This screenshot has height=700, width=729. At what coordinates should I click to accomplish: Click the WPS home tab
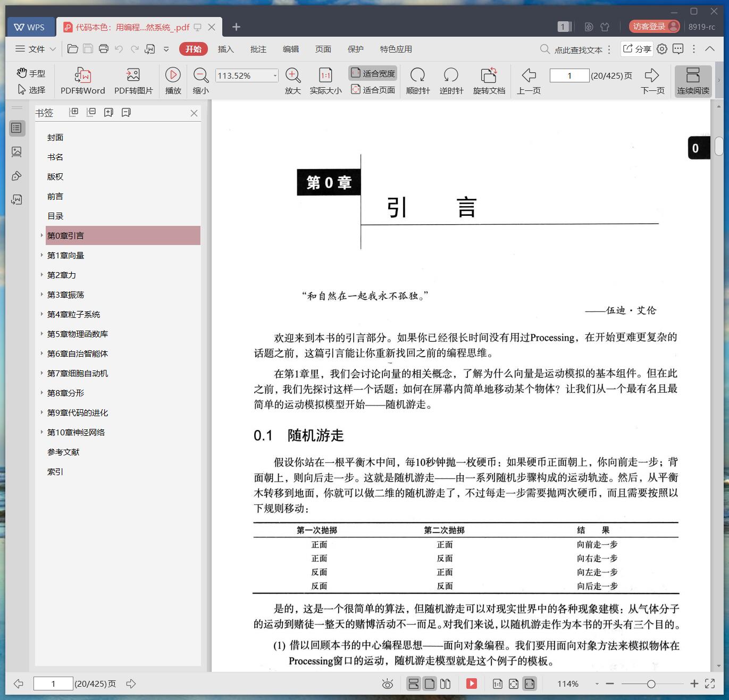tap(30, 27)
